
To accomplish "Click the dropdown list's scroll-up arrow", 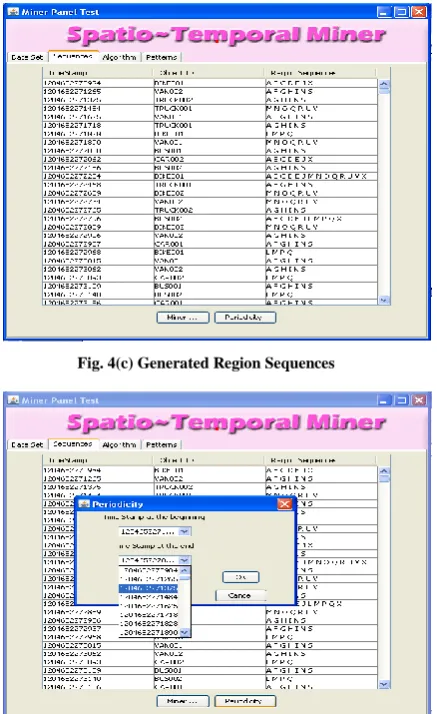I will (x=184, y=570).
